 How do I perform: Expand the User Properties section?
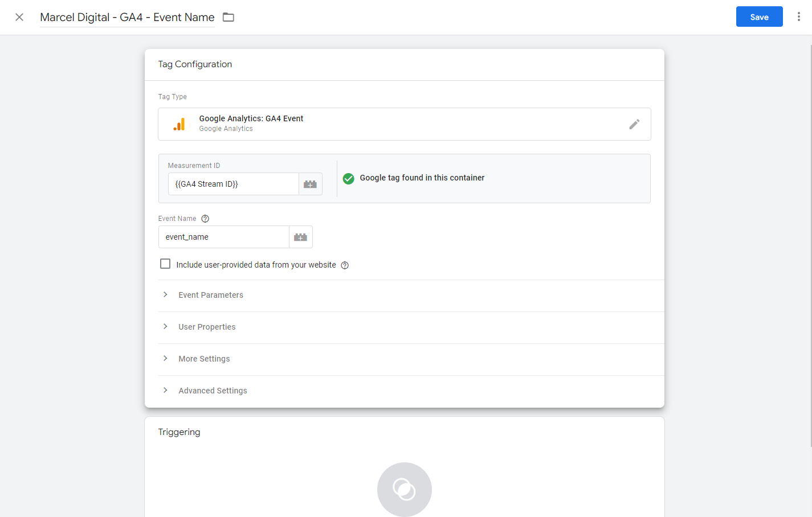(x=206, y=327)
